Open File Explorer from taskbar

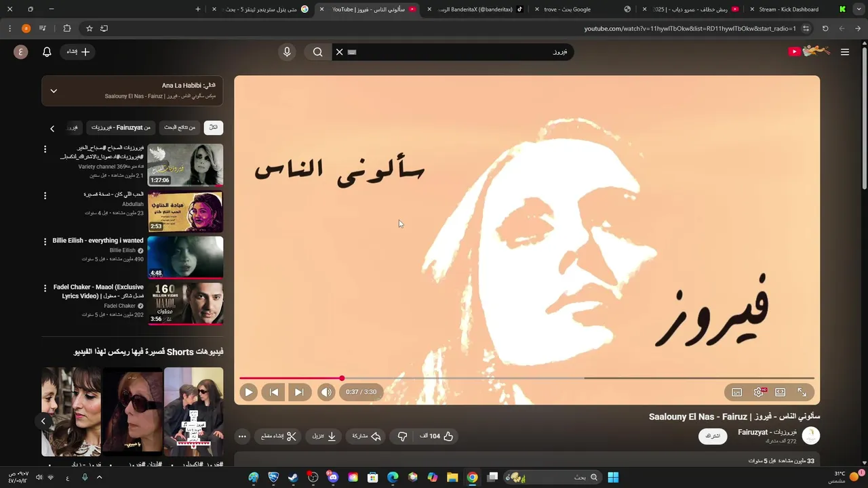point(452,477)
